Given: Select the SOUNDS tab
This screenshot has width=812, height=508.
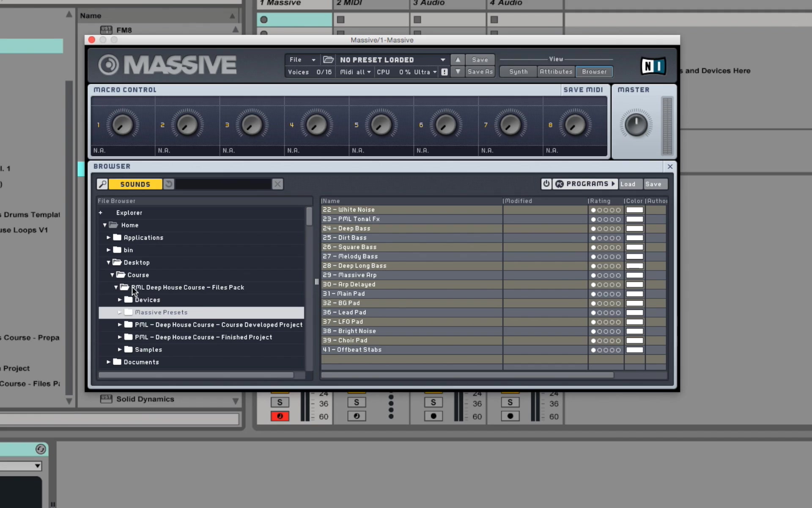Looking at the screenshot, I should tap(135, 184).
